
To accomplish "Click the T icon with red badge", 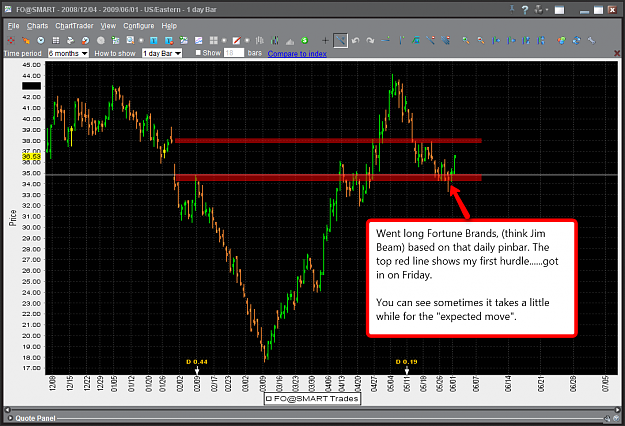I will [169, 40].
